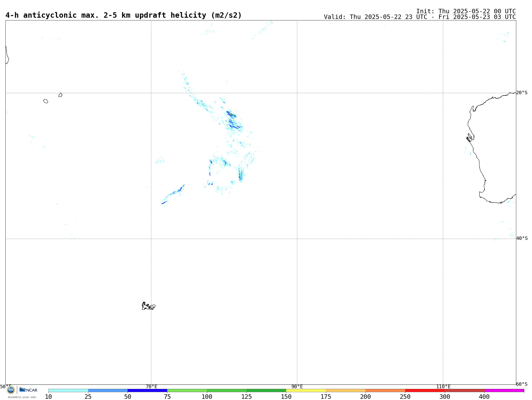Click the "60°S" latitude label
This screenshot has width=532, height=400.
522,384
